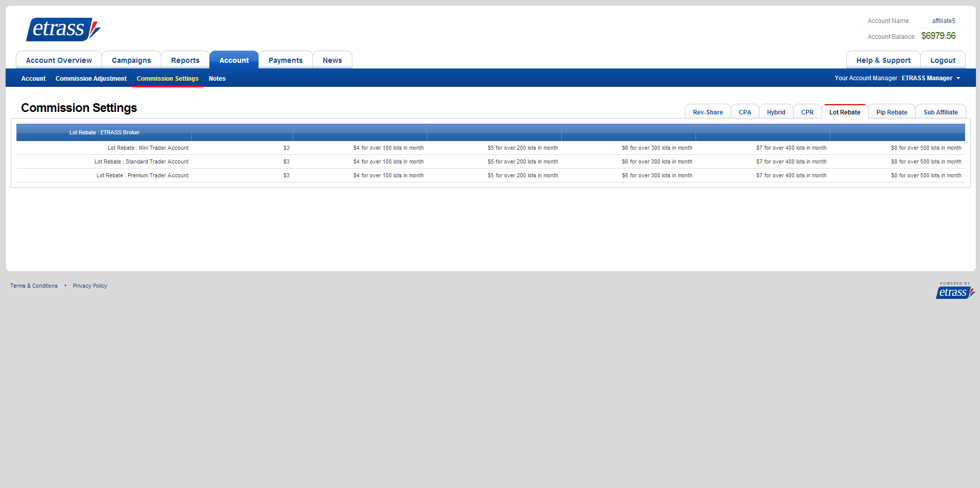The height and width of the screenshot is (488, 980).
Task: Select Commission Adjustment submenu item
Action: click(x=91, y=79)
